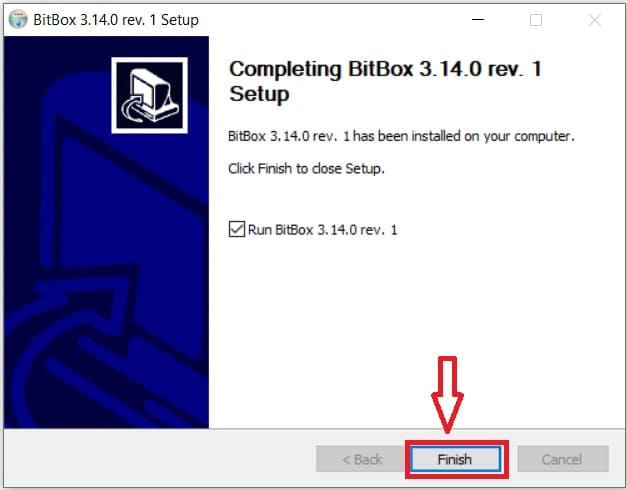Click the maximize square in the title bar

click(x=536, y=20)
